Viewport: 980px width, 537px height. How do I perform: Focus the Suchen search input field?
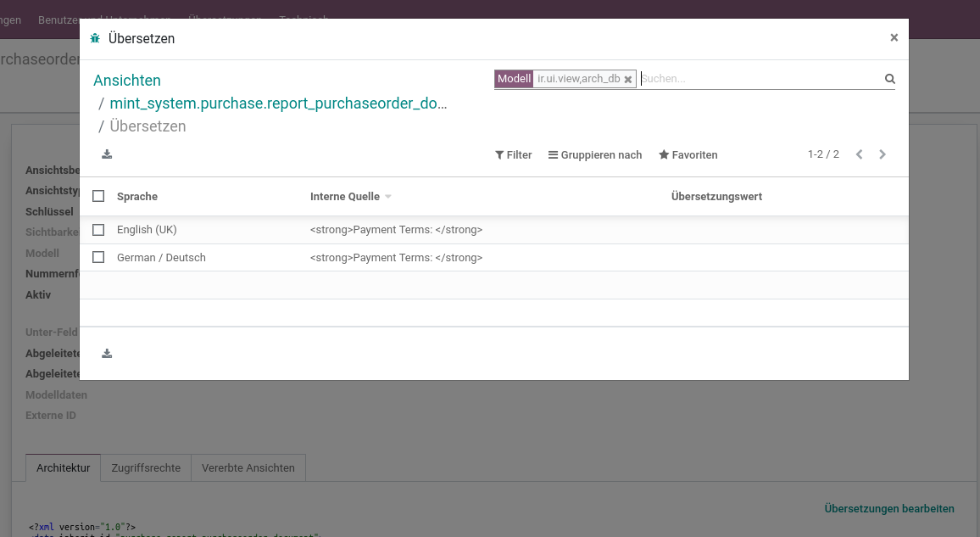760,79
